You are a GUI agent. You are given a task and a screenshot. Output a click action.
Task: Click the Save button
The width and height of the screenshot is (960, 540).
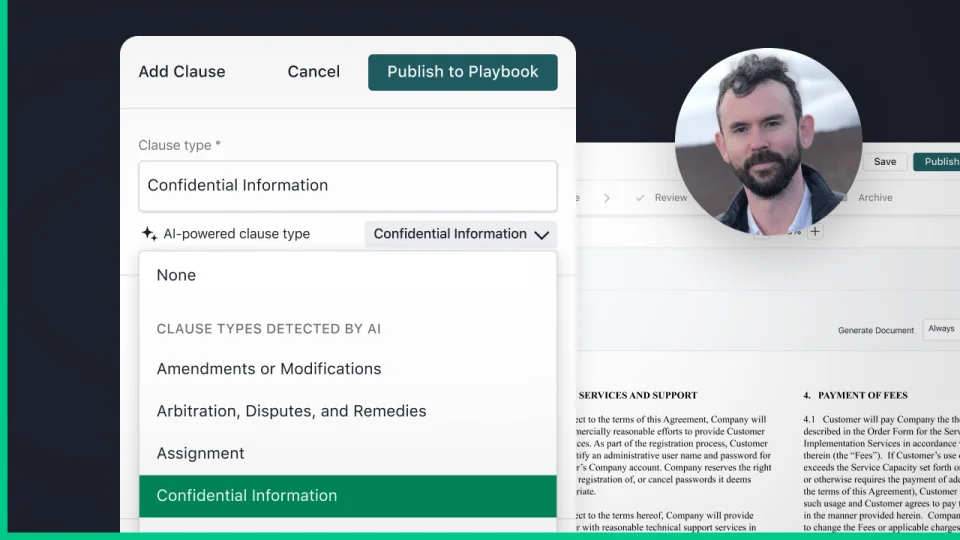(x=884, y=162)
